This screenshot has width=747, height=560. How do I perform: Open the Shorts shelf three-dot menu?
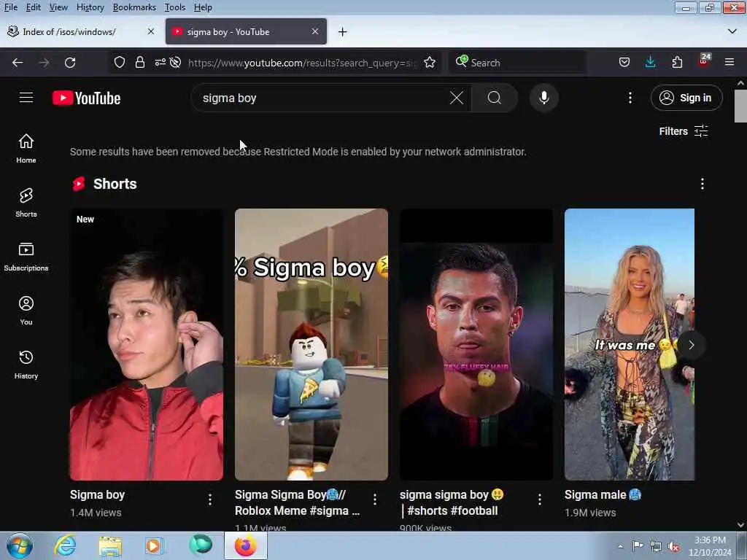point(703,184)
